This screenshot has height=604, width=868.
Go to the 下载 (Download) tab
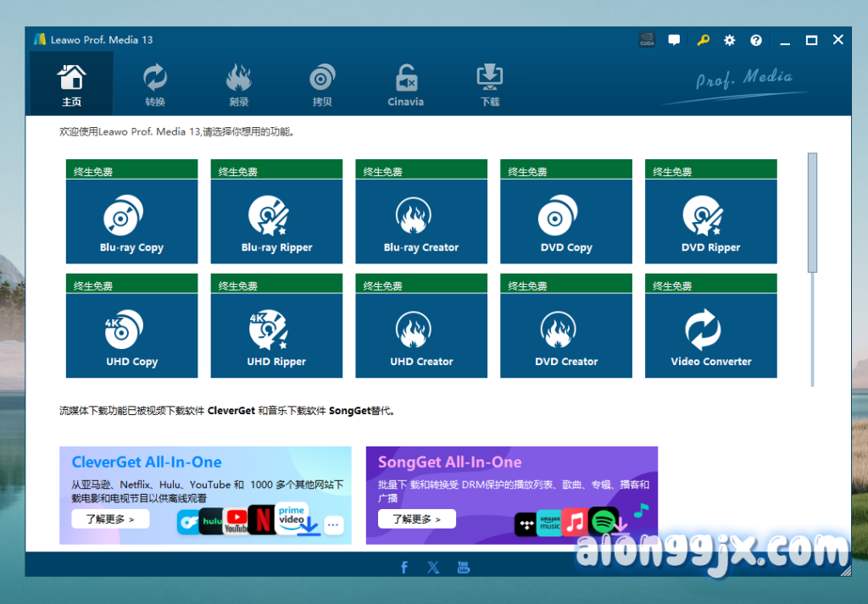[489, 85]
